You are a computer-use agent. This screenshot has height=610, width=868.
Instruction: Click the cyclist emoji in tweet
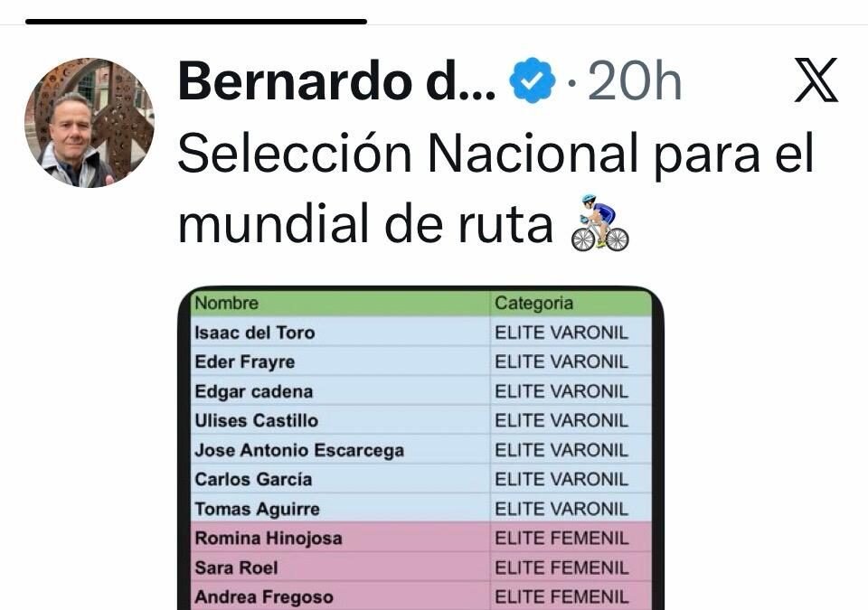coord(600,222)
